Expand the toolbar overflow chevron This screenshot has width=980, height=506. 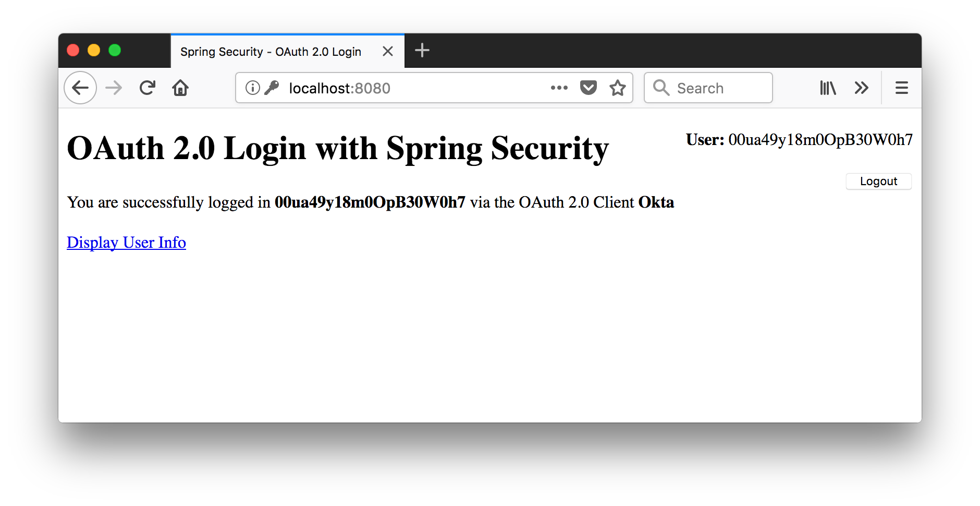coord(861,88)
